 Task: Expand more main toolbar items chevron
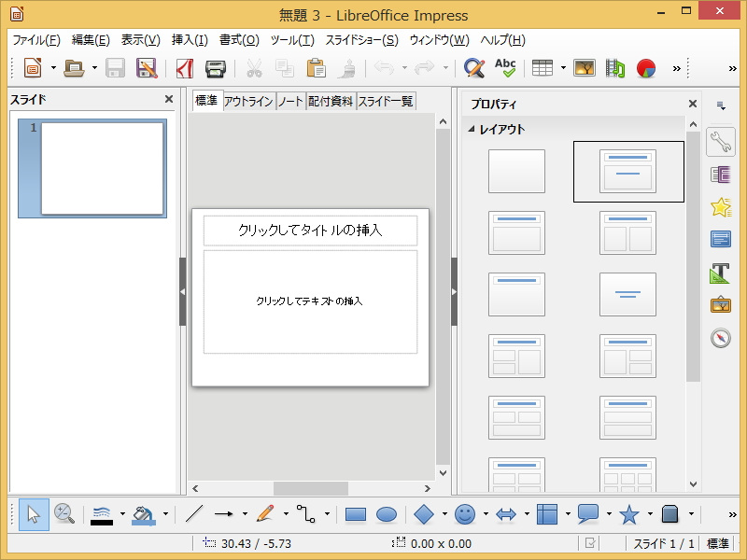pos(676,68)
